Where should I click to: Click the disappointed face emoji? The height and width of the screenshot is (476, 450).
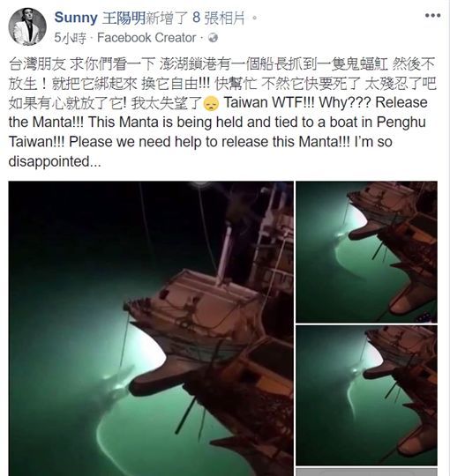(211, 103)
